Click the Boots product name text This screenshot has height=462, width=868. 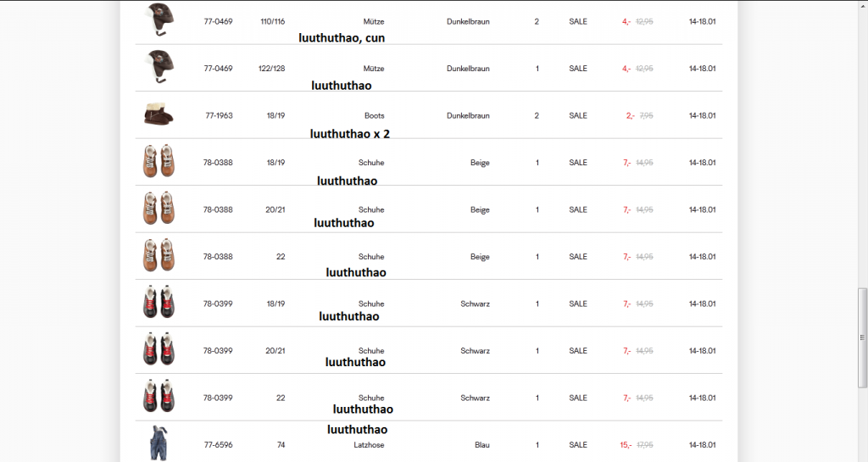pyautogui.click(x=374, y=115)
